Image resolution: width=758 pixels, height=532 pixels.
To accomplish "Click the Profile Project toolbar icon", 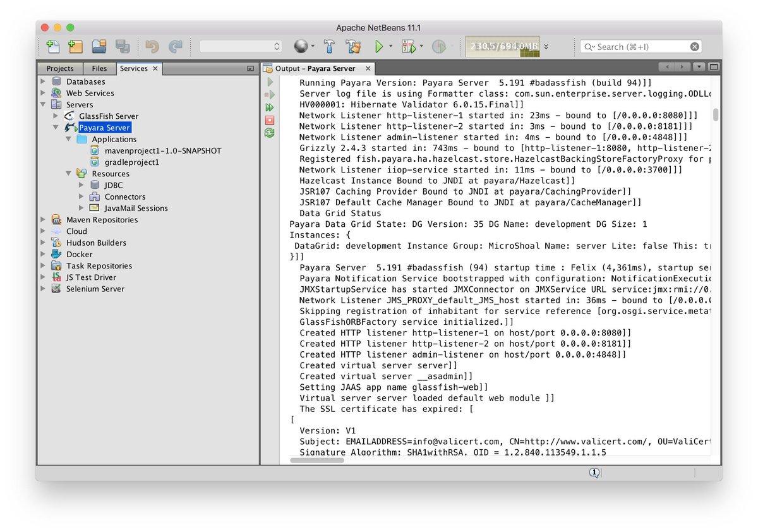I will tap(438, 46).
